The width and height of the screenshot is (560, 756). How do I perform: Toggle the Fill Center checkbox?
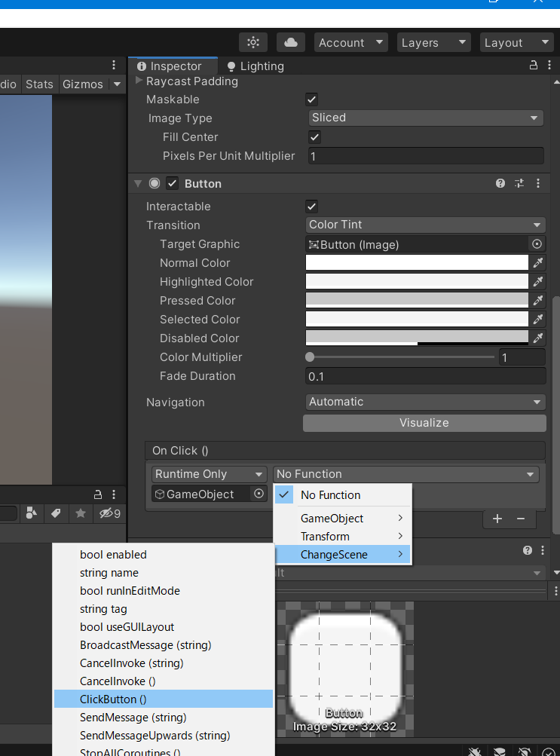[x=315, y=137]
